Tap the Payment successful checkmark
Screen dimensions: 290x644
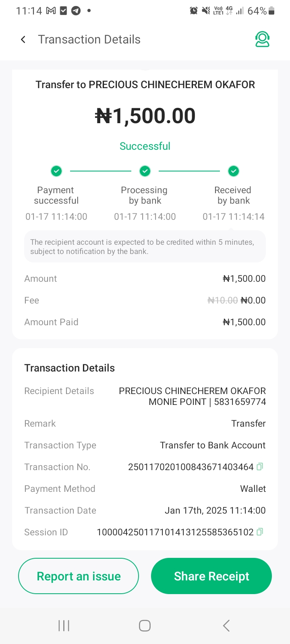pyautogui.click(x=56, y=171)
